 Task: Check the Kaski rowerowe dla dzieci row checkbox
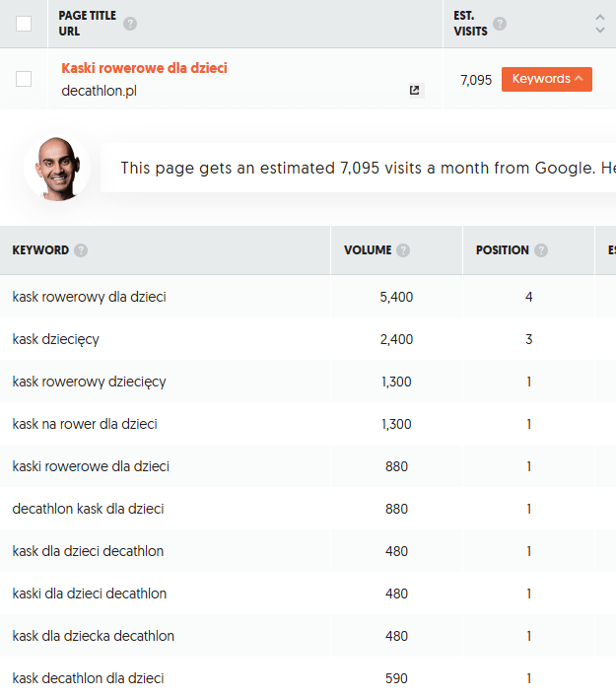click(x=24, y=79)
